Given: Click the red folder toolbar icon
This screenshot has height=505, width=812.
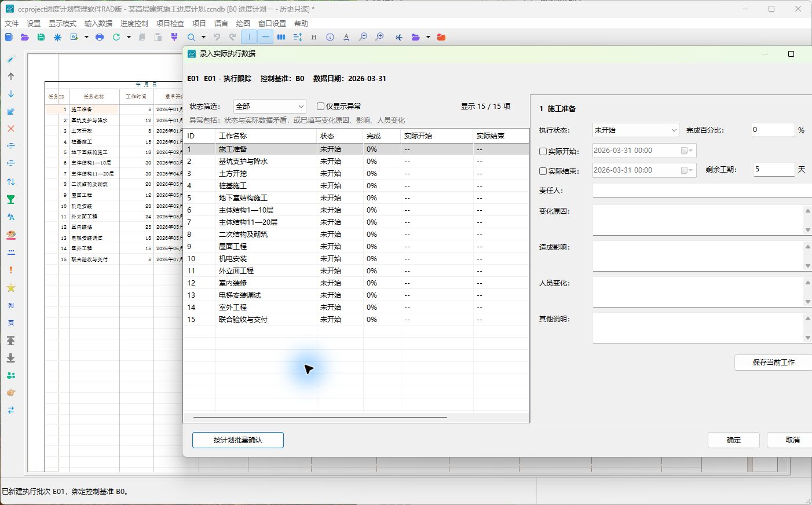Looking at the screenshot, I should click(x=441, y=37).
